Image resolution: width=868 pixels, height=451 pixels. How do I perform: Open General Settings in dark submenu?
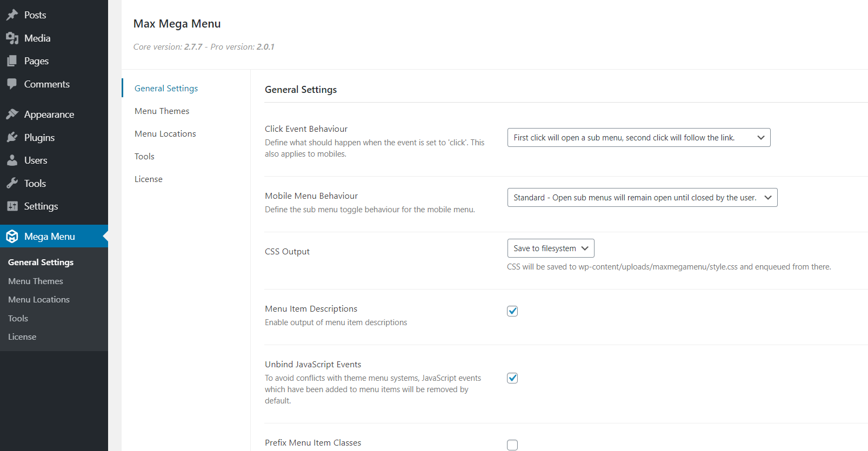41,262
